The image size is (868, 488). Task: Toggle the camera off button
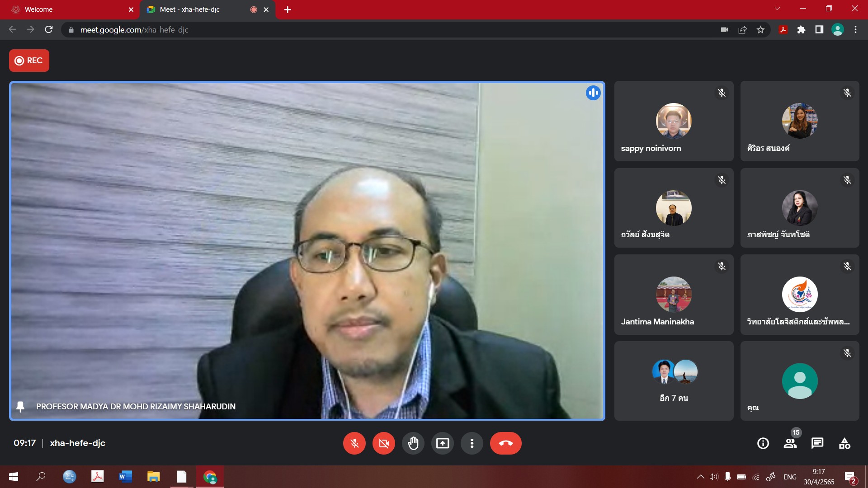point(383,443)
